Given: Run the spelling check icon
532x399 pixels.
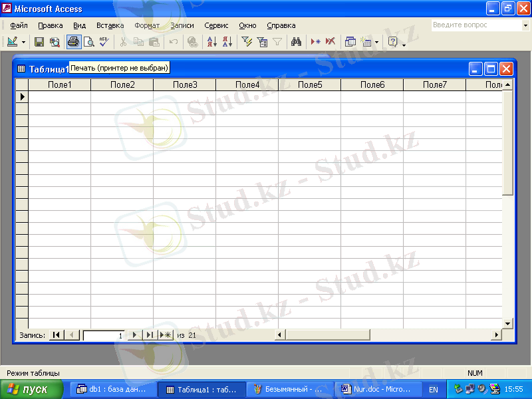Looking at the screenshot, I should (x=104, y=42).
